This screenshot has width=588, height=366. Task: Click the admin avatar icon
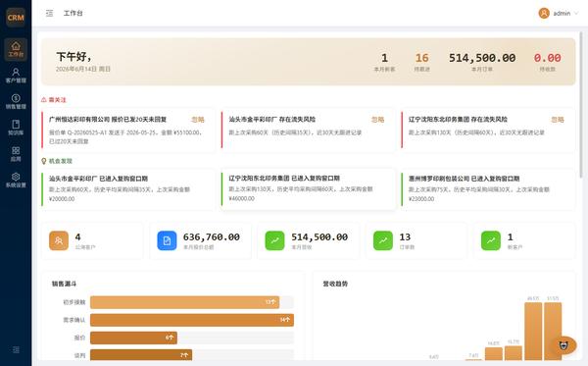pyautogui.click(x=544, y=13)
